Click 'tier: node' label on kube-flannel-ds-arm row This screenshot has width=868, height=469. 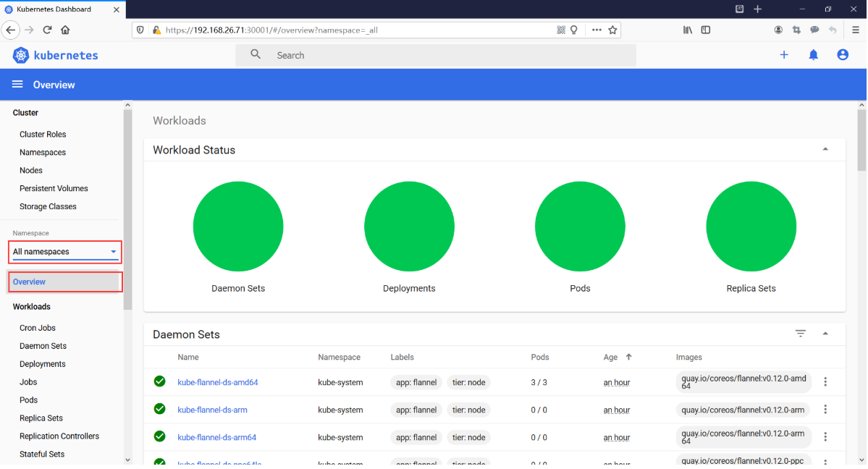[x=469, y=410]
